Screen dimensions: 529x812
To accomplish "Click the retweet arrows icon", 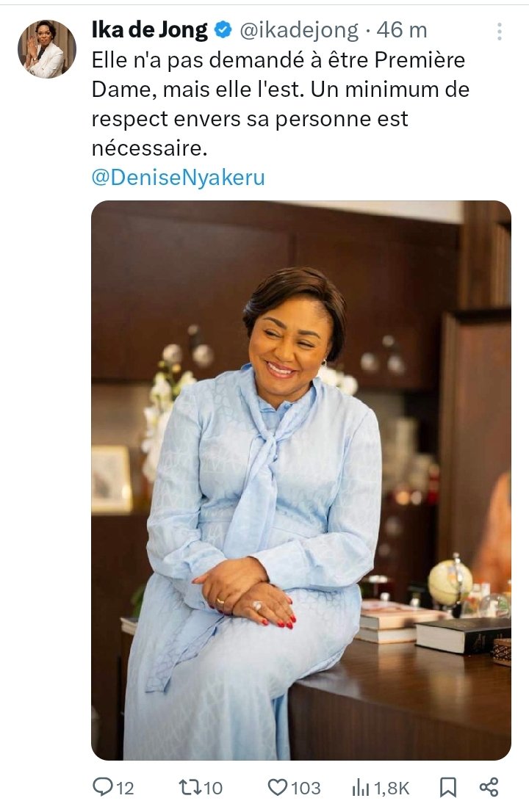I will point(189,788).
